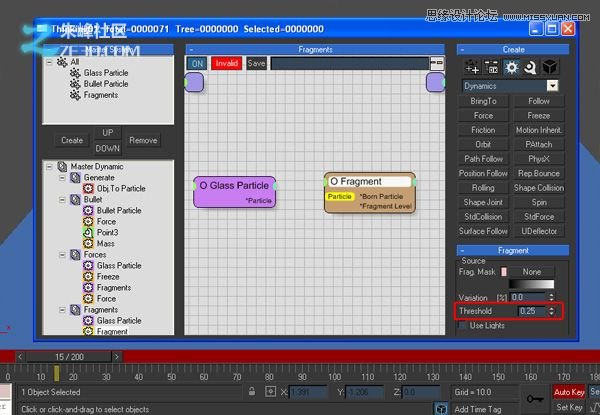The image size is (600, 415).
Task: Click the Conditions icon in Create toolbar
Action: point(491,67)
